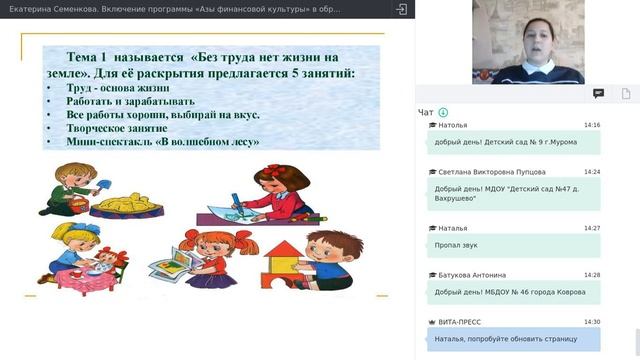Click user name Светлана Викторовна Пупцова
640x360 pixels.
coord(491,172)
